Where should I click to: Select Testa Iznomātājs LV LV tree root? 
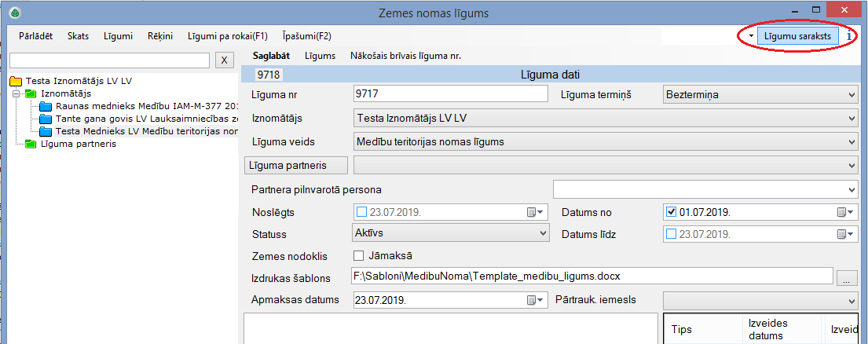point(79,81)
